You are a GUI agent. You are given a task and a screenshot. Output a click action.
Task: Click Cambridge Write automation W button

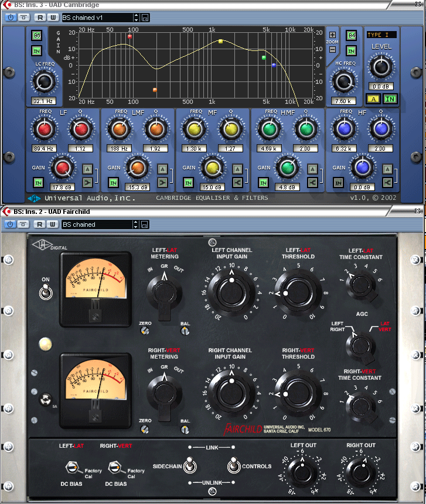click(53, 18)
